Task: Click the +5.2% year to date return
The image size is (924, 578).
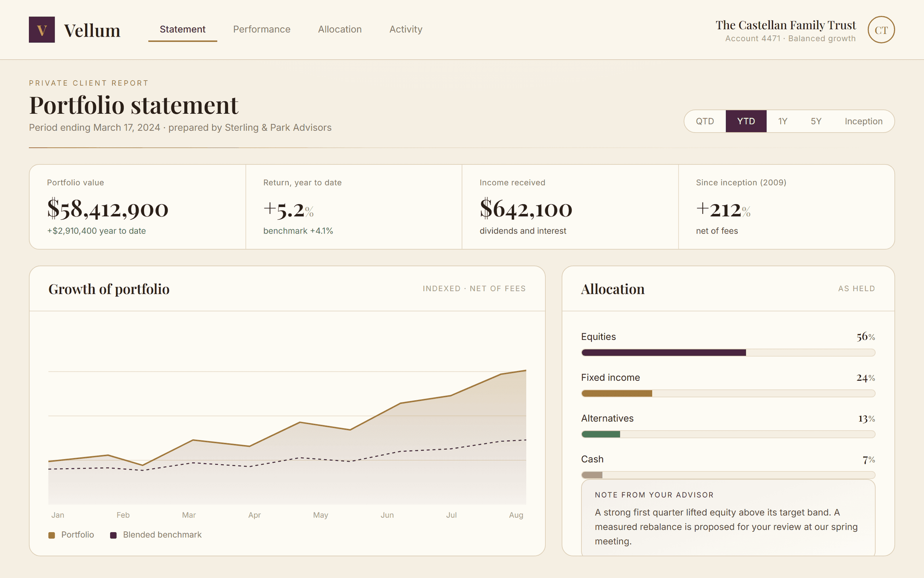Action: [x=288, y=210]
